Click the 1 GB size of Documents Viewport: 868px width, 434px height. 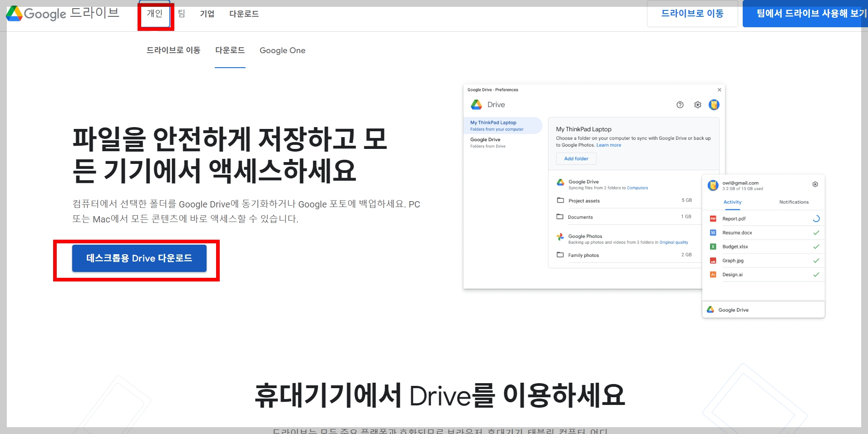pyautogui.click(x=686, y=217)
